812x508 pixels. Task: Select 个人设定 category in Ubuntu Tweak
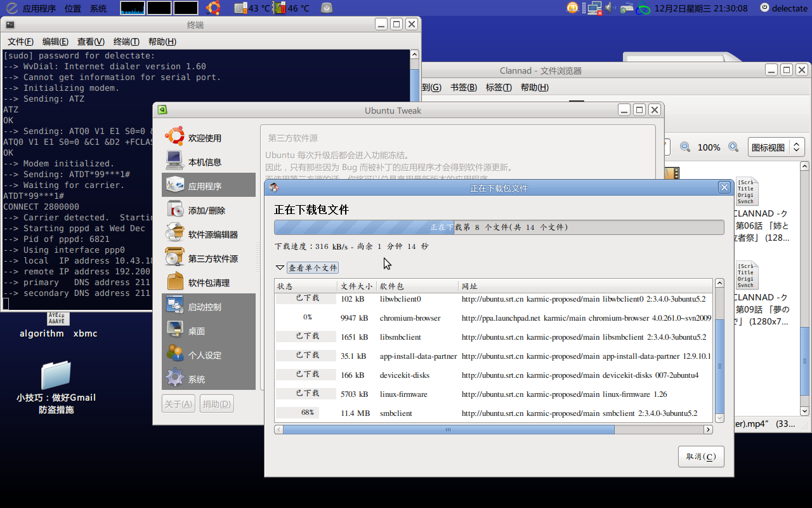pos(209,355)
